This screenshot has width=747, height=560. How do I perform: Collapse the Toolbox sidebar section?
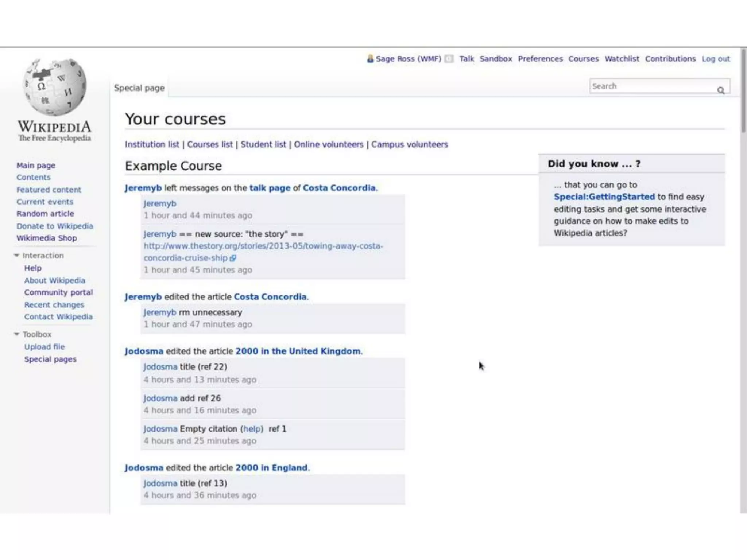click(x=17, y=334)
